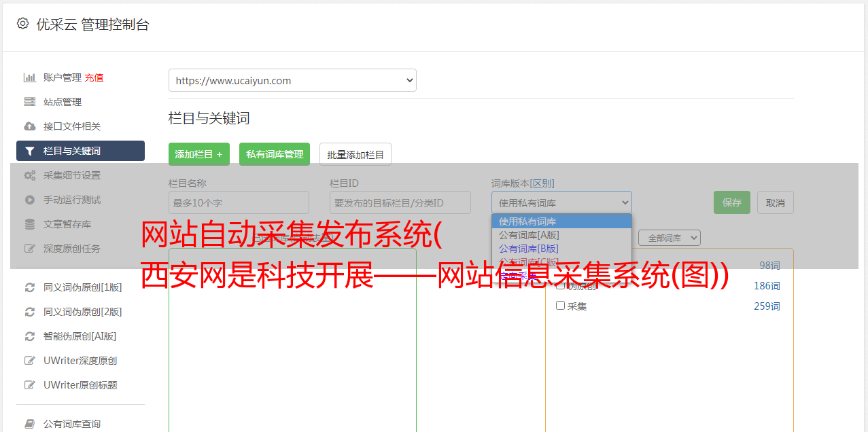This screenshot has height=432, width=868.
Task: Click the database icon for 文章暂存库
Action: [30, 224]
